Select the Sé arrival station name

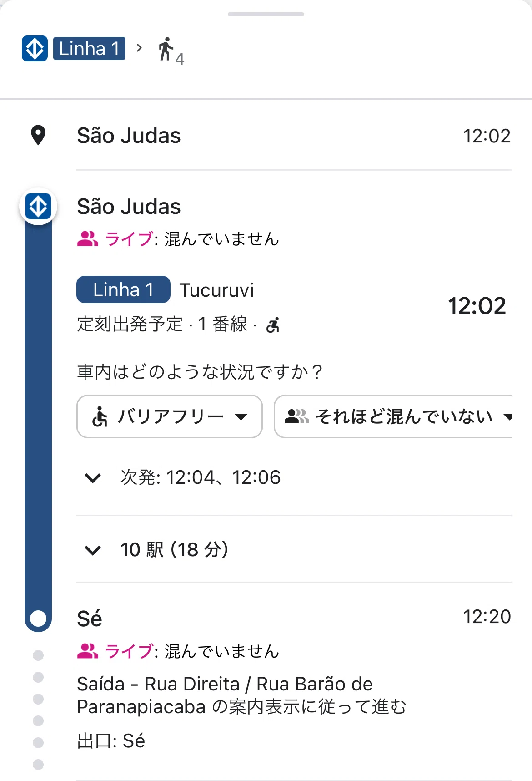click(x=90, y=619)
